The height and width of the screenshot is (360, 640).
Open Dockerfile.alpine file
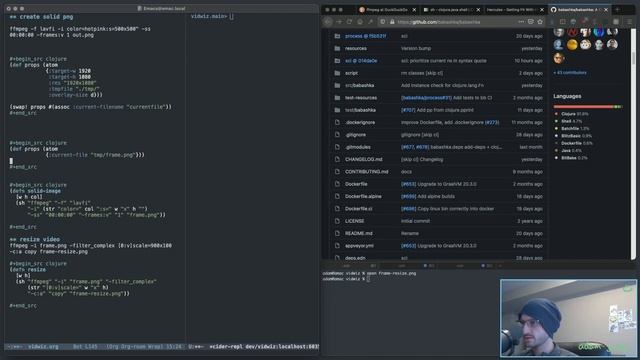[x=363, y=196]
